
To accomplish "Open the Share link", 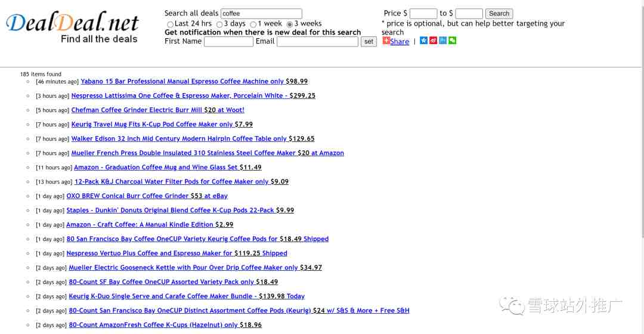I will (399, 42).
